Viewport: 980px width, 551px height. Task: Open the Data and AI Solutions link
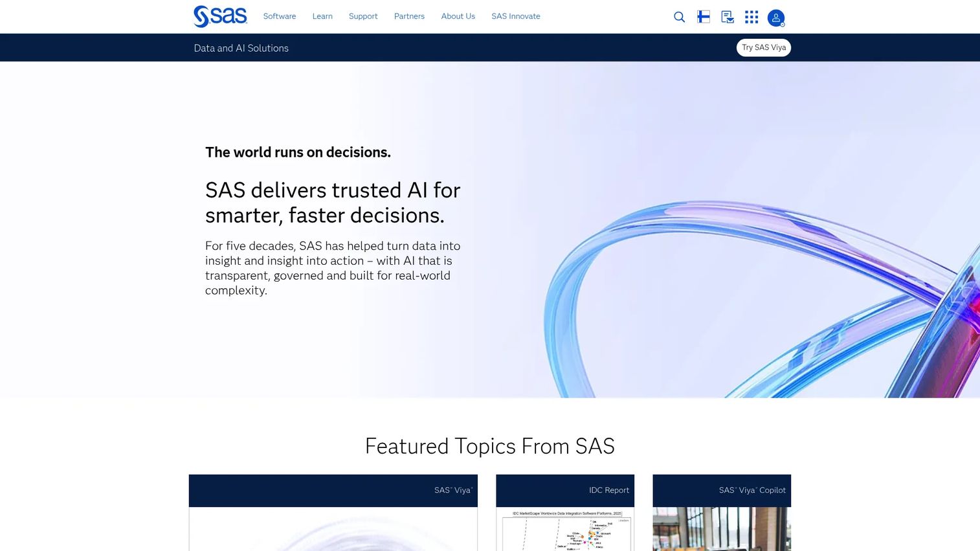[241, 48]
